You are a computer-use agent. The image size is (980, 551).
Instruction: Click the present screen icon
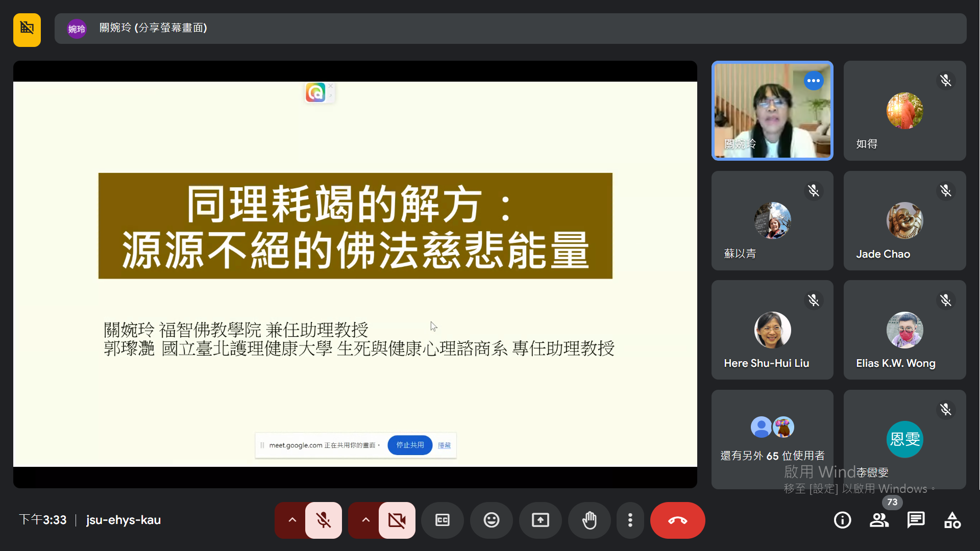tap(540, 520)
